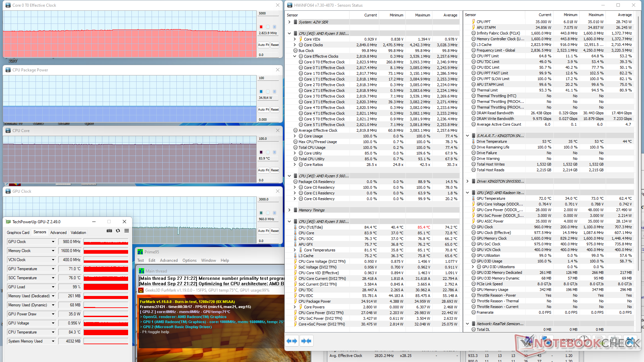Click the GPU-Z screenshot camera icon
The height and width of the screenshot is (362, 644).
click(x=109, y=231)
